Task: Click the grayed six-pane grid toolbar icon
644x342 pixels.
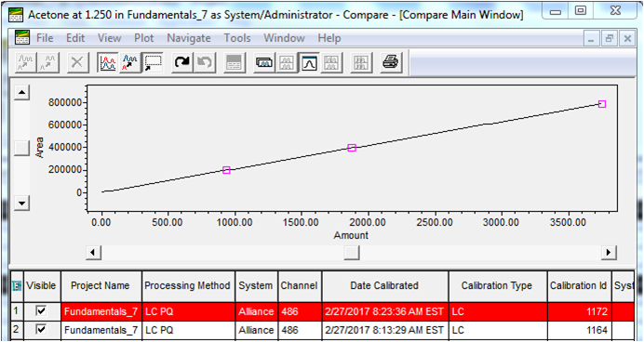Action: point(361,63)
